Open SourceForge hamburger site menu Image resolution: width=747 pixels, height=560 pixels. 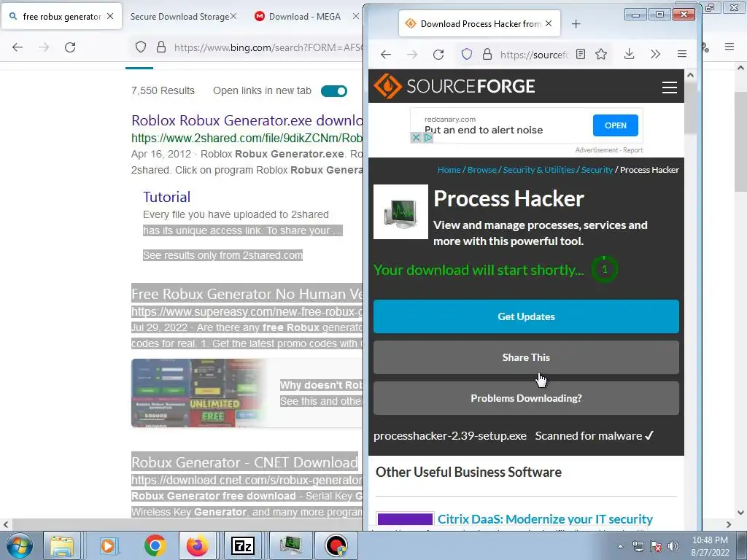[x=670, y=87]
